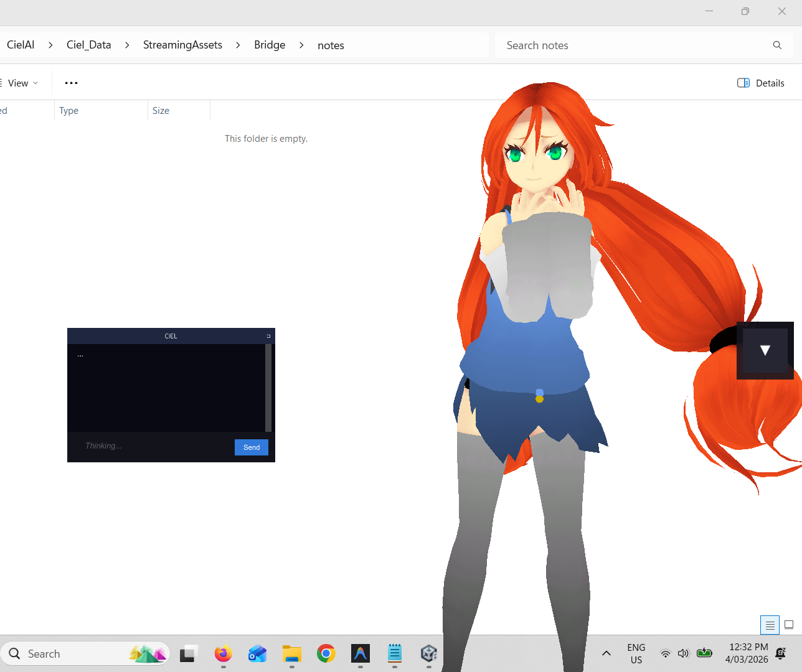Image resolution: width=802 pixels, height=672 pixels.
Task: Switch to the details list view layout
Action: coord(770,625)
